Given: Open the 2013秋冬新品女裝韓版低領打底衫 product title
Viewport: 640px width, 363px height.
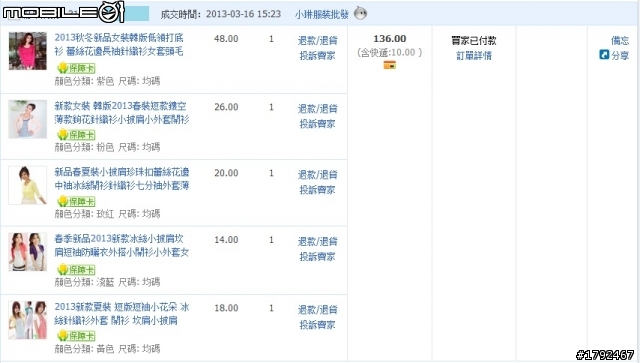Looking at the screenshot, I should coord(119,45).
